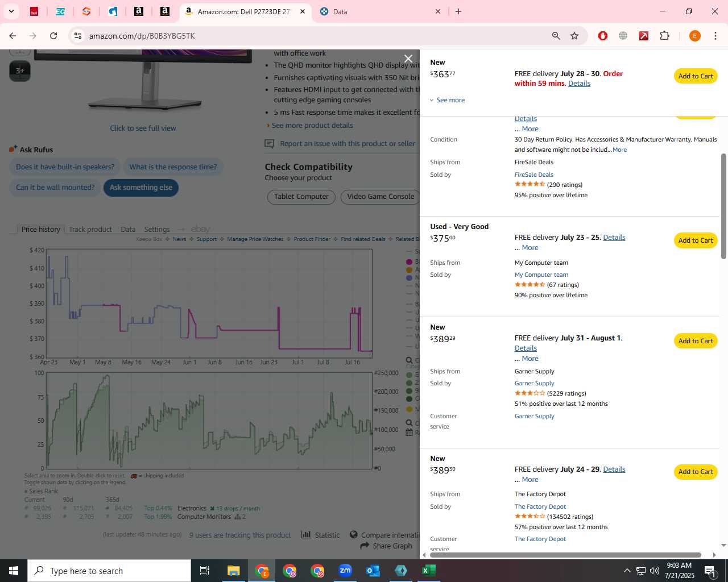Click the Compare international globe icon

(354, 535)
